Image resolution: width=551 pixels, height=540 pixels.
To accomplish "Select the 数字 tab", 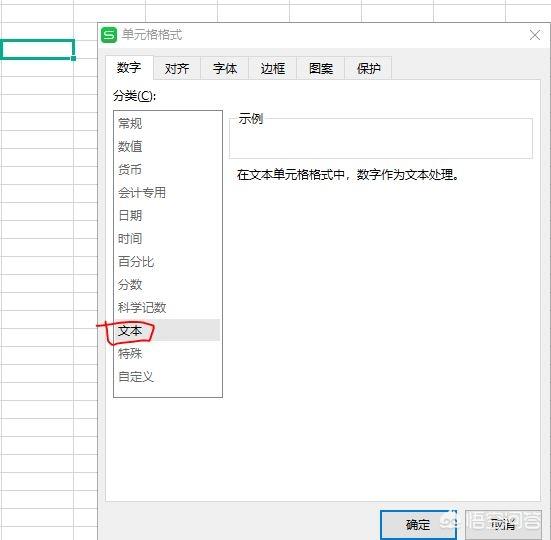I will coord(129,67).
